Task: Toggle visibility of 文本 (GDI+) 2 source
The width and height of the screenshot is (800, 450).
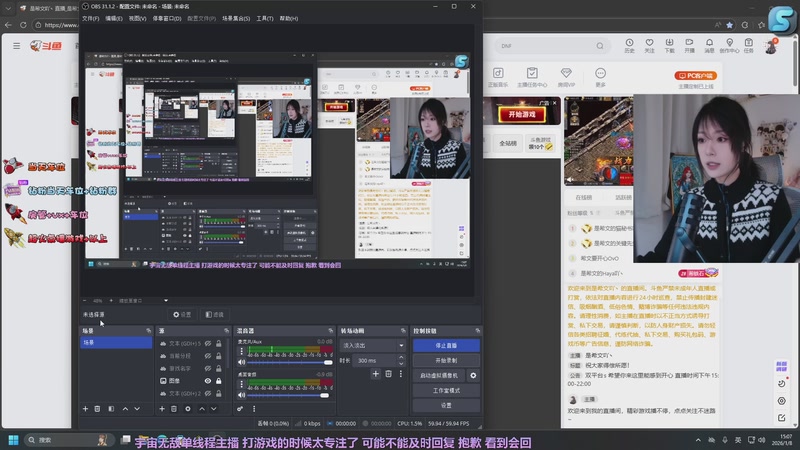Action: (x=208, y=393)
